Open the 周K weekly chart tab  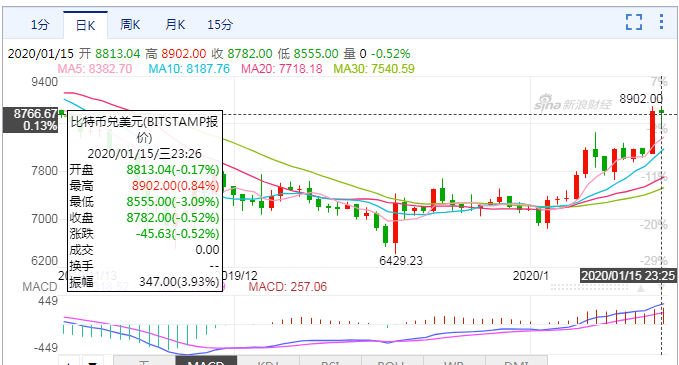pos(130,25)
